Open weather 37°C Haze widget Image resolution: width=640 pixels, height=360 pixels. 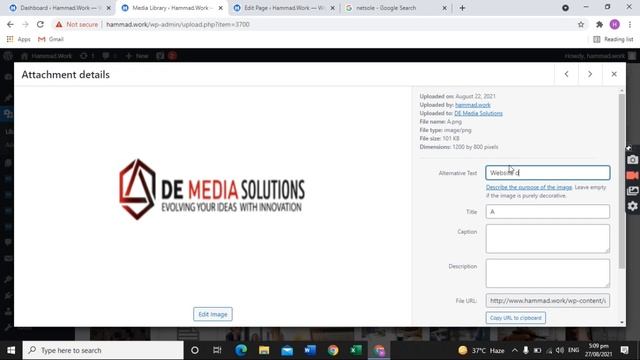[481, 350]
